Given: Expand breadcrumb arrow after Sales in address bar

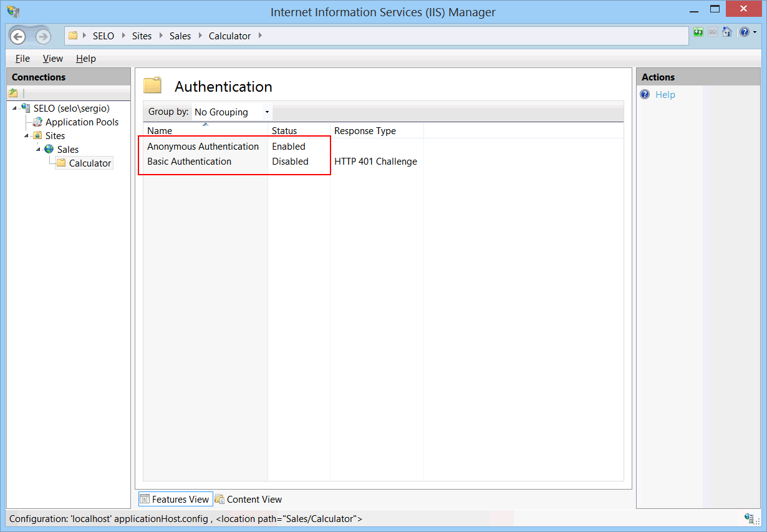Looking at the screenshot, I should 200,36.
